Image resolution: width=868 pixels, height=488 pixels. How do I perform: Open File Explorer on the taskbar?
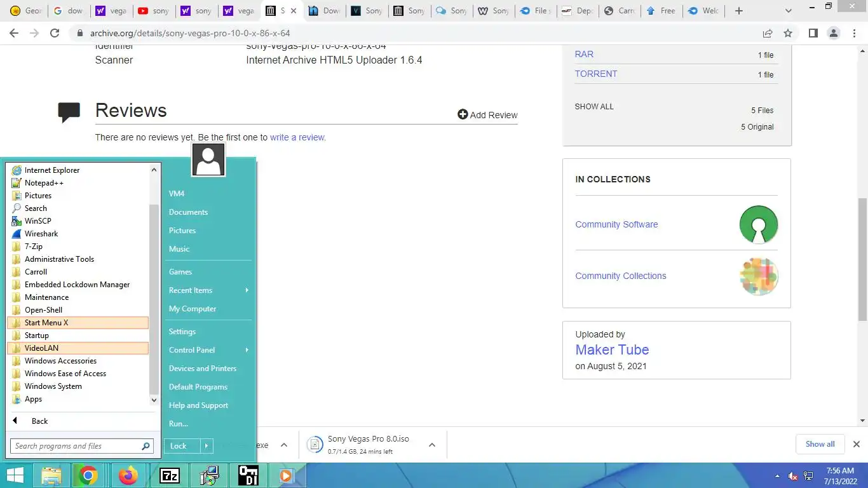click(51, 475)
